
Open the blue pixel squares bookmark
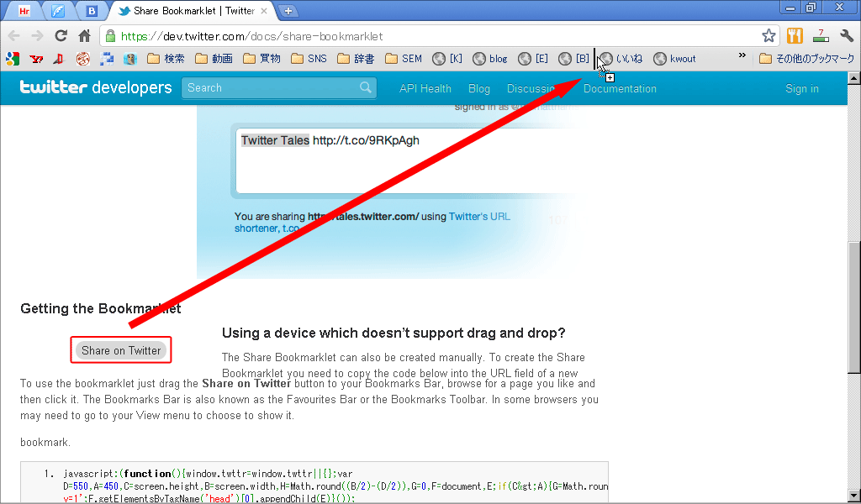click(x=107, y=59)
